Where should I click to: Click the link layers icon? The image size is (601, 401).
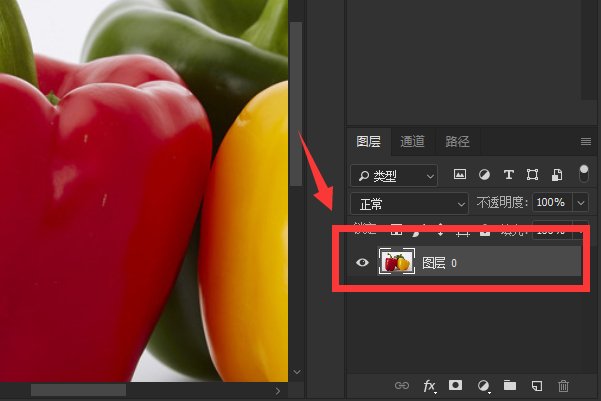[402, 385]
